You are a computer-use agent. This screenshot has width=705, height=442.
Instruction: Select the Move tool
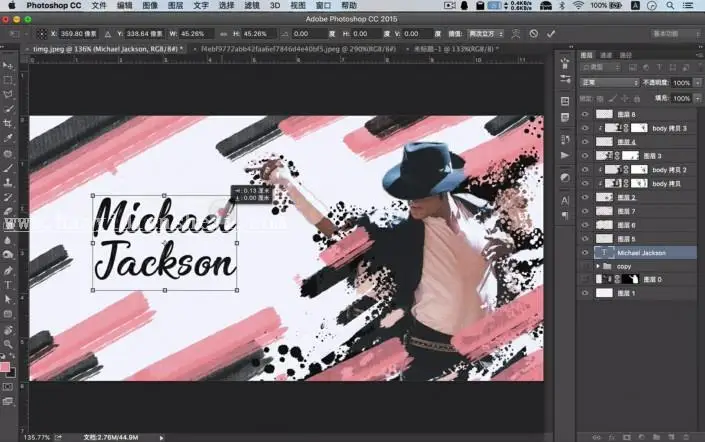(8, 66)
